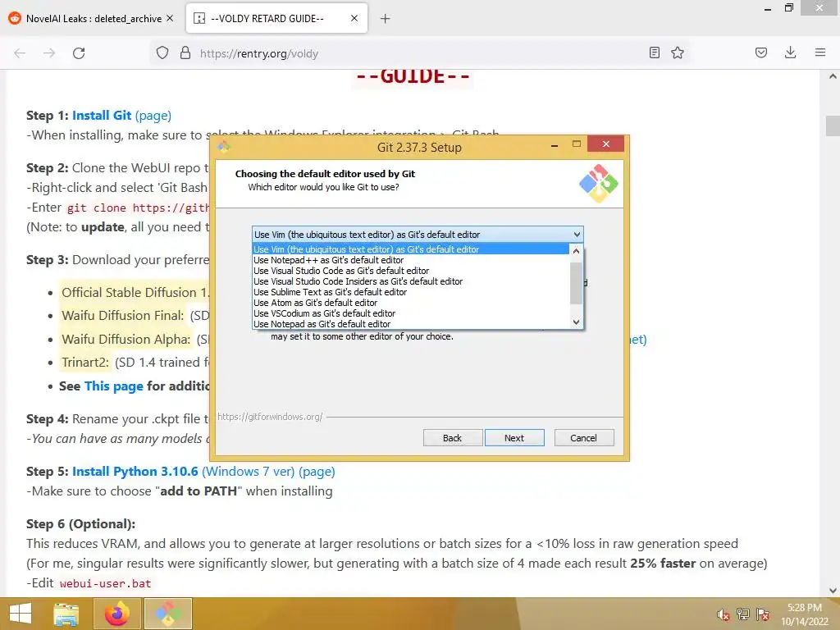Pick Use Sublime Text as Git's default editor
This screenshot has height=630, width=840.
coord(410,292)
